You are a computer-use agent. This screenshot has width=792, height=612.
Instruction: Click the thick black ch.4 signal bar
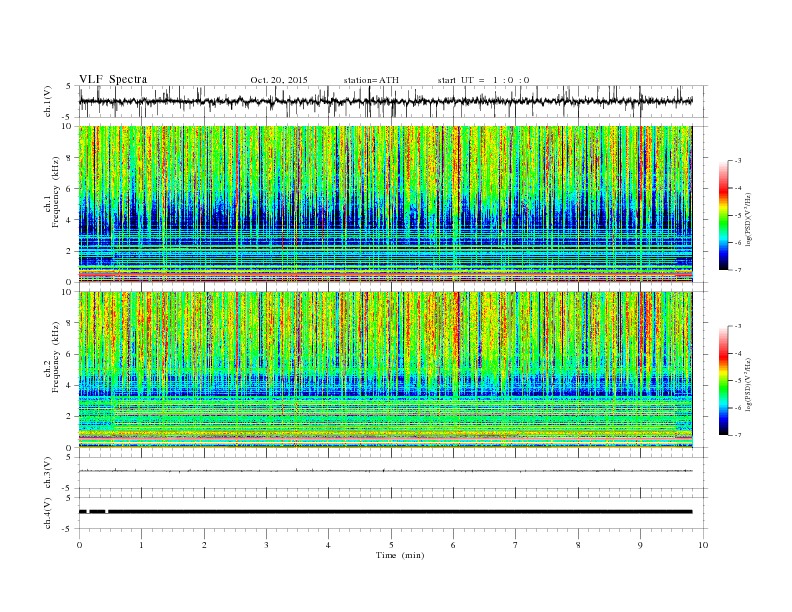(385, 512)
